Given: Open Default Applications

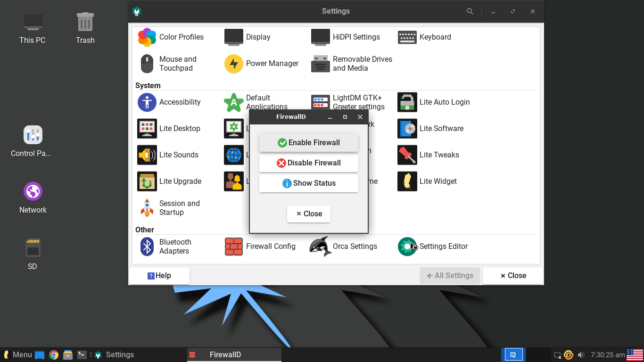Looking at the screenshot, I should pos(256,102).
